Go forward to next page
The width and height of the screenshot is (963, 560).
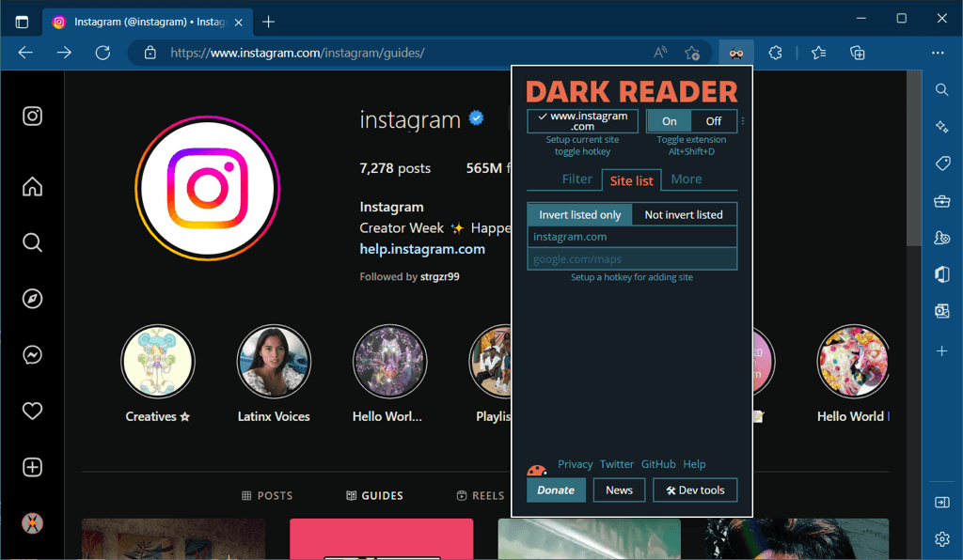[64, 54]
